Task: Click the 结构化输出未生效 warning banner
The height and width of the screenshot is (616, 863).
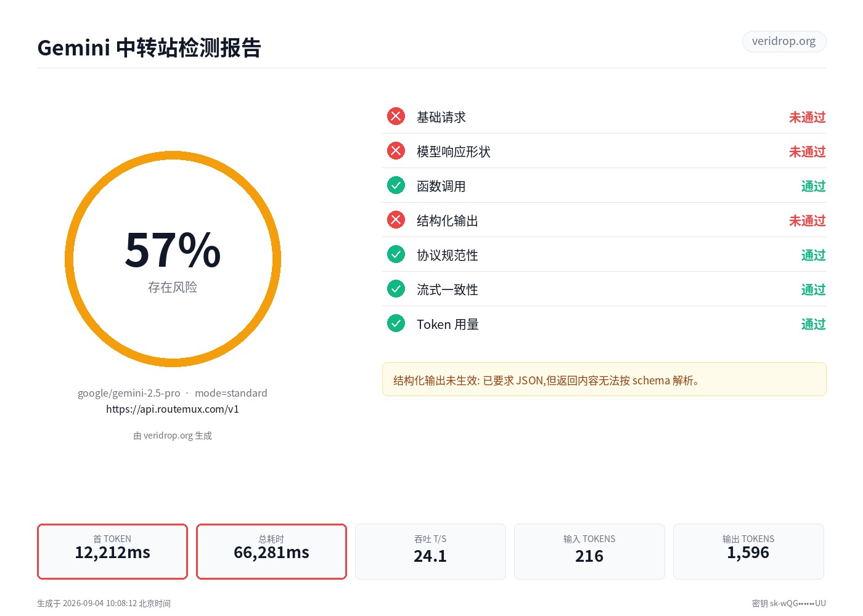Action: [604, 379]
